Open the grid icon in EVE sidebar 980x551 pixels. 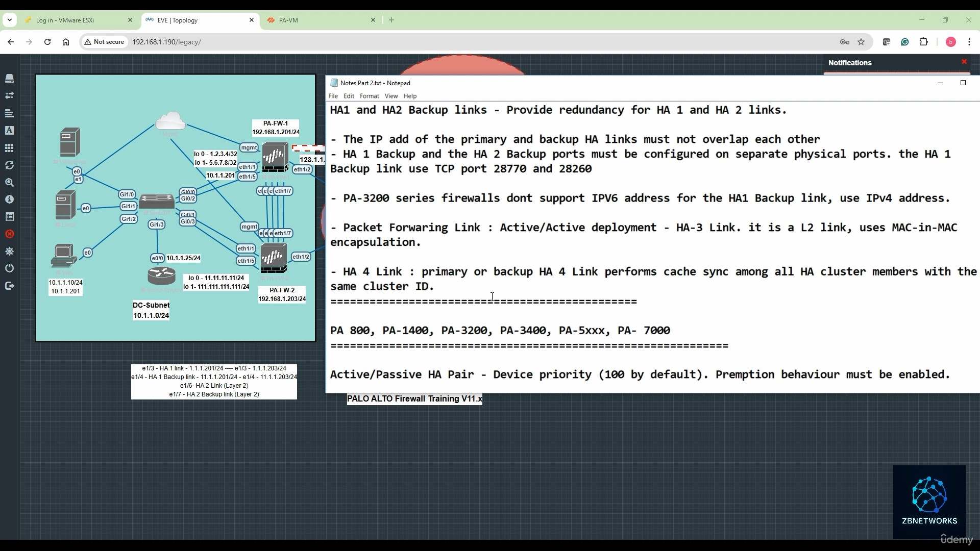pyautogui.click(x=9, y=148)
